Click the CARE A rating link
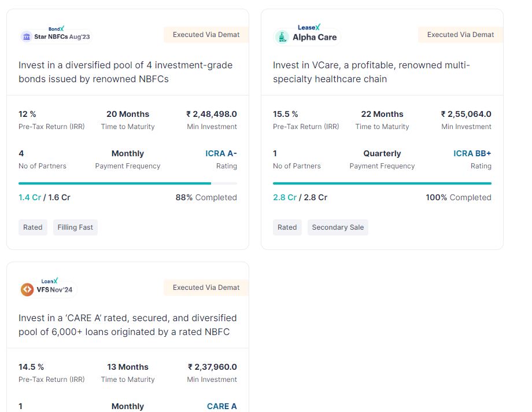 coord(222,406)
